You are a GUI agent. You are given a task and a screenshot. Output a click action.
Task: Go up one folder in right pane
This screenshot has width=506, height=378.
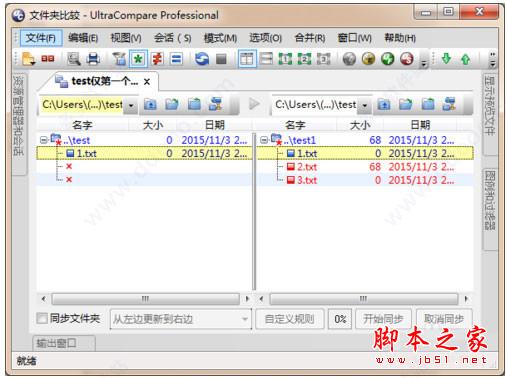click(x=384, y=105)
